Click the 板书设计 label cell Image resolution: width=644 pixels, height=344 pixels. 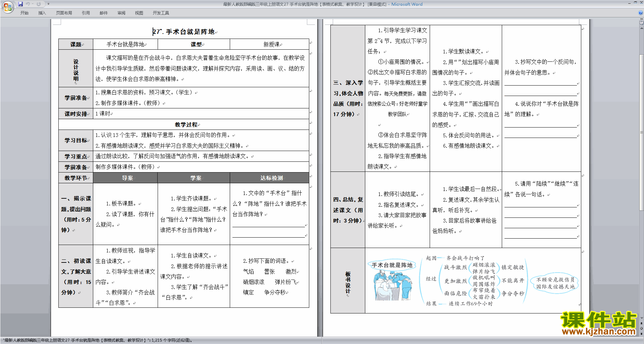coord(348,281)
